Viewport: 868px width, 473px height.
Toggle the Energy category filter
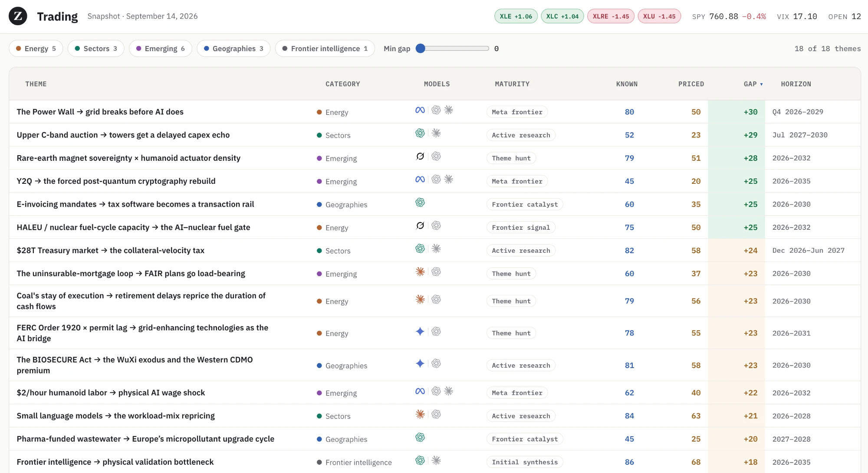point(36,49)
